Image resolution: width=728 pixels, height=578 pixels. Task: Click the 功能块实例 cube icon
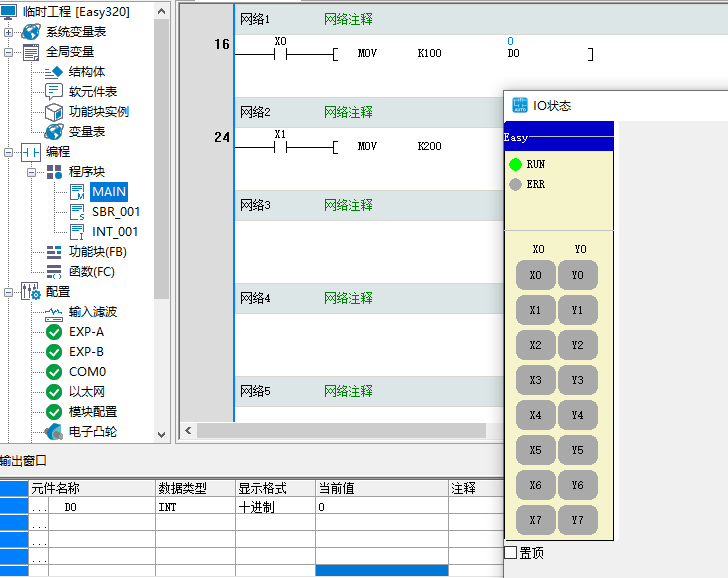(54, 112)
